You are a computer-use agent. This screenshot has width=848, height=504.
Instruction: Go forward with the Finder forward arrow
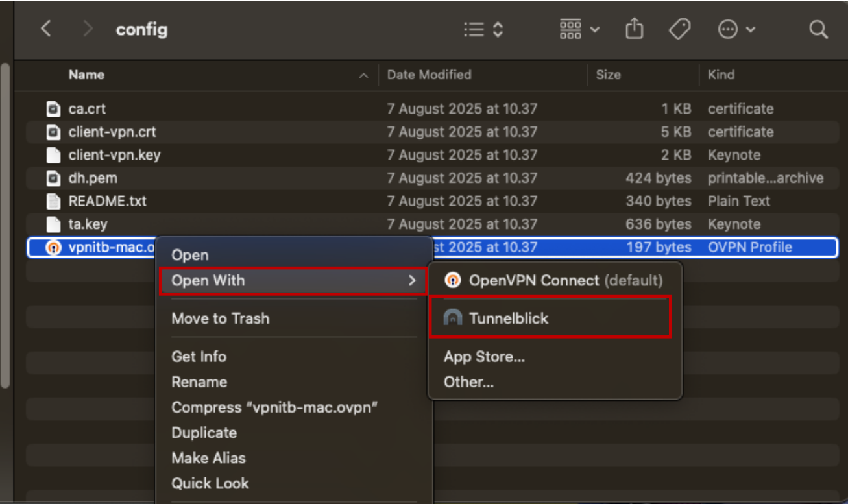pyautogui.click(x=88, y=29)
